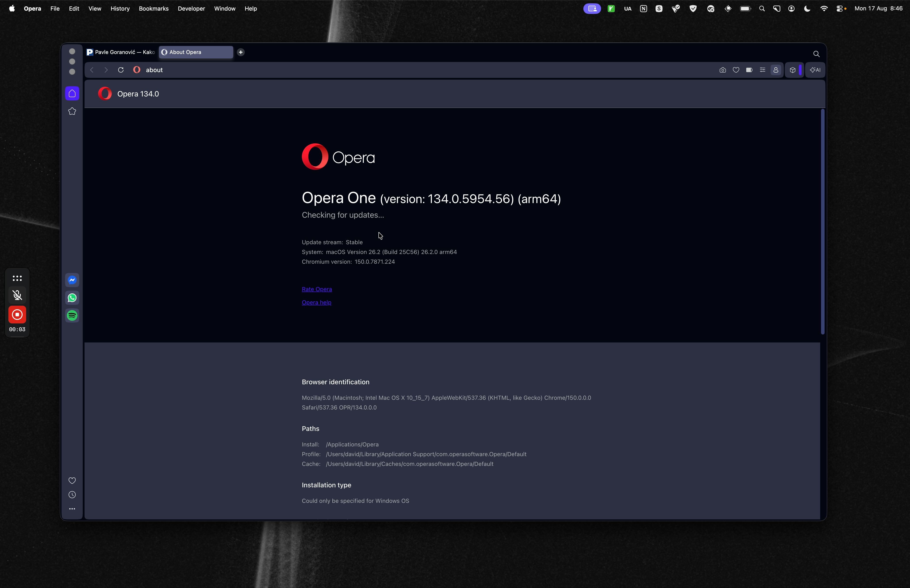Viewport: 910px width, 588px height.
Task: Open the Apple menu
Action: [12, 8]
